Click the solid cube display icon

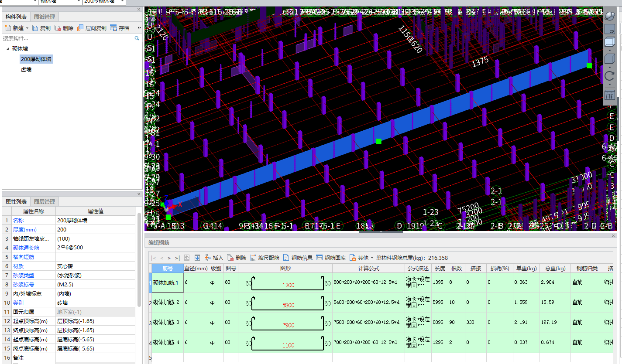point(610,59)
